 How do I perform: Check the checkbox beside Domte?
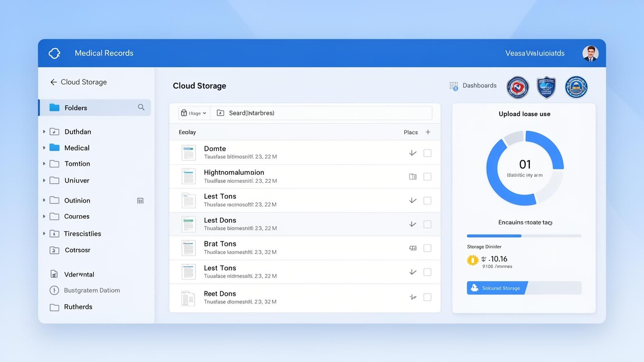pos(427,153)
